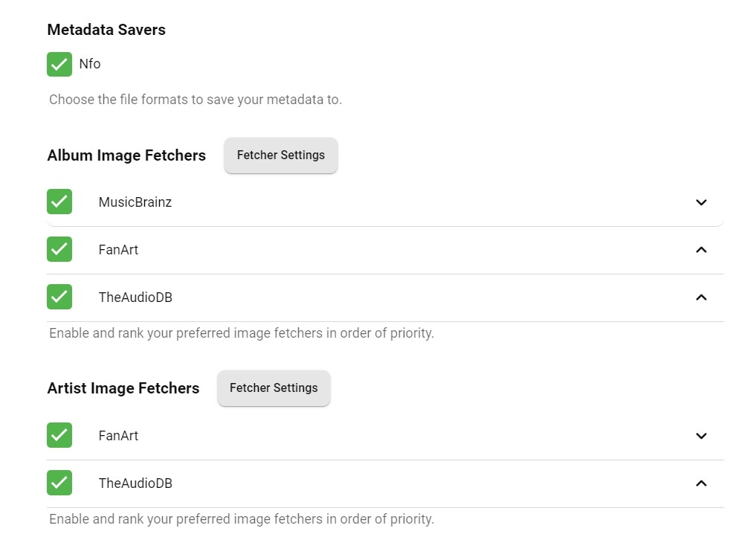Move MusicBrainz down in album fetcher priority
This screenshot has height=537, width=756.
click(x=701, y=202)
